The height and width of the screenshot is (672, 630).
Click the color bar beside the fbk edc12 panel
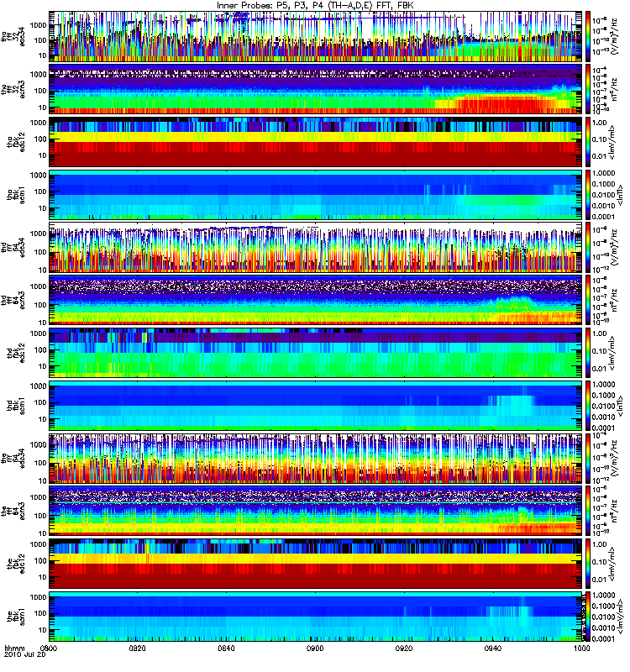(588, 564)
